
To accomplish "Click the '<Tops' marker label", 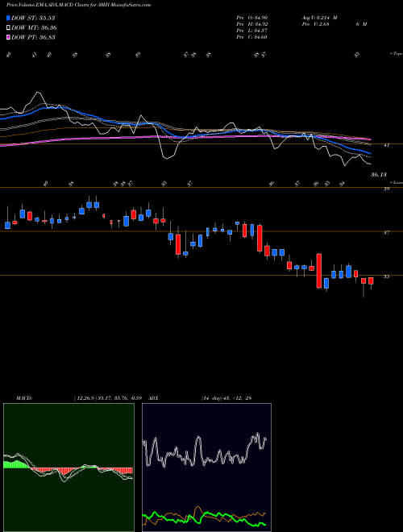I will [x=396, y=54].
